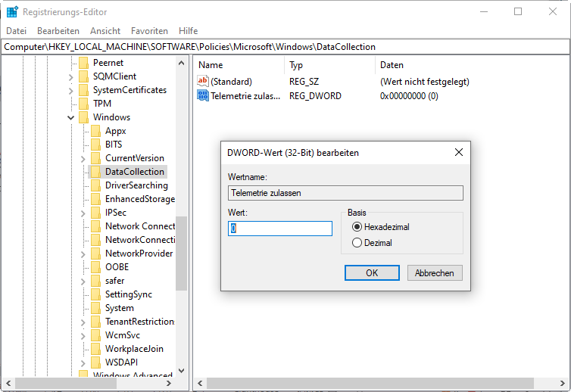
Task: Select the Telemetrie zulassen DWORD value icon
Action: (203, 95)
